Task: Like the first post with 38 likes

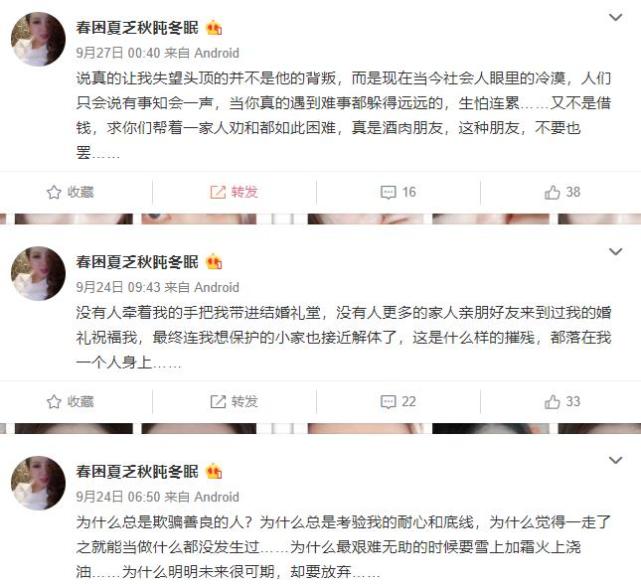Action: (562, 192)
